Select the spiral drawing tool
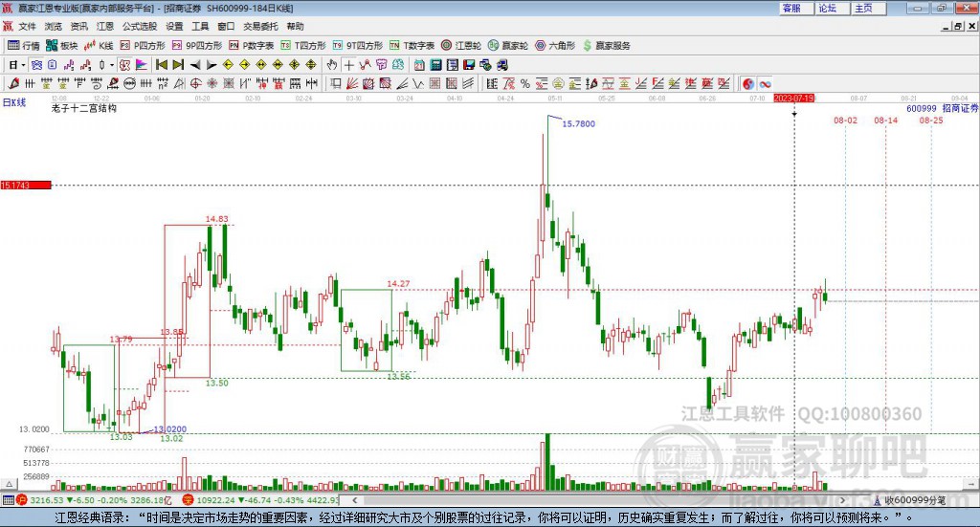The image size is (980, 527). click(x=97, y=83)
